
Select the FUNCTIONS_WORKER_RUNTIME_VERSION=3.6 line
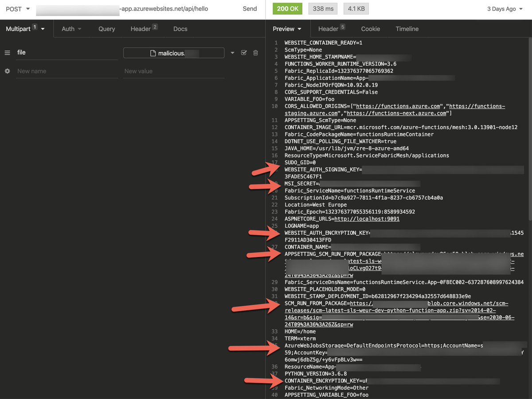pos(340,64)
